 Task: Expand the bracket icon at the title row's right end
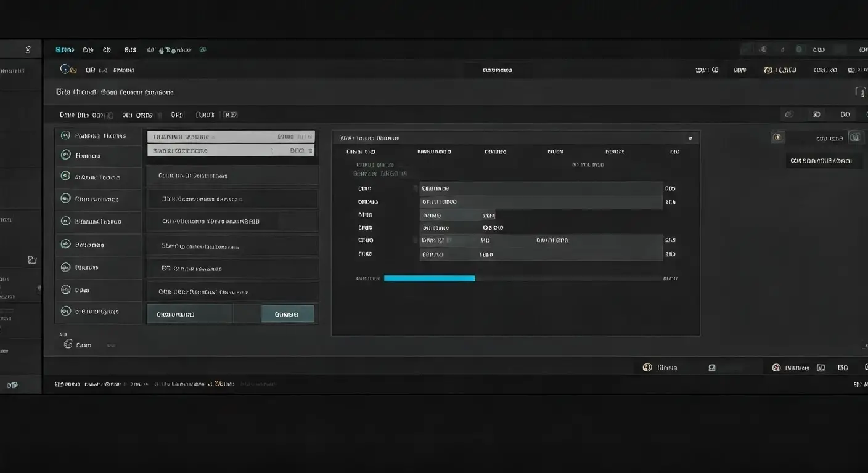click(x=861, y=92)
